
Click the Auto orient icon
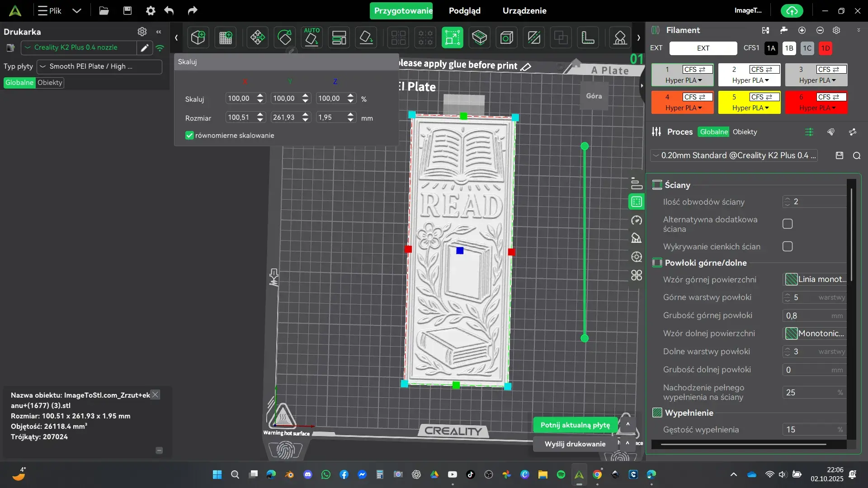[311, 38]
